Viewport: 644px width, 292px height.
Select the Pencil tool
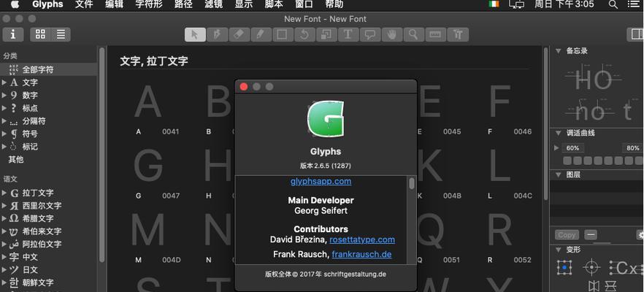click(x=261, y=34)
